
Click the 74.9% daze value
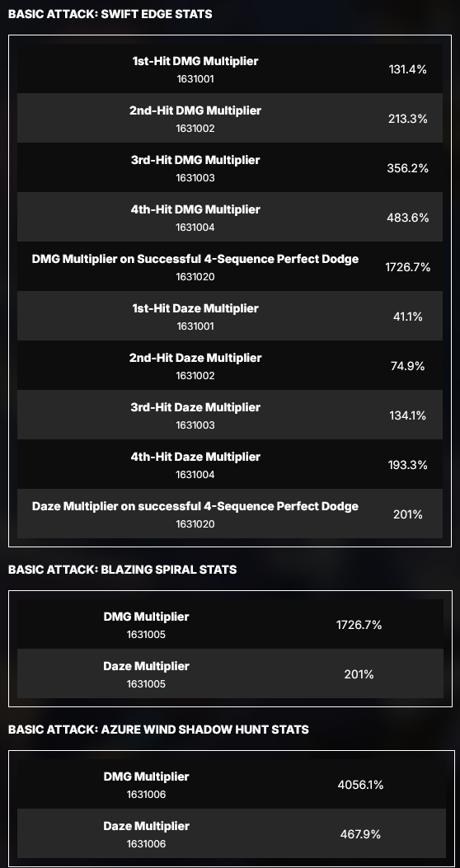(x=408, y=366)
